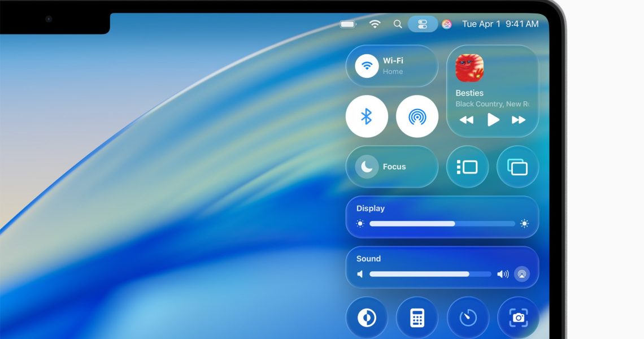This screenshot has height=339, width=644.
Task: Skip forward to next track
Action: click(x=519, y=120)
